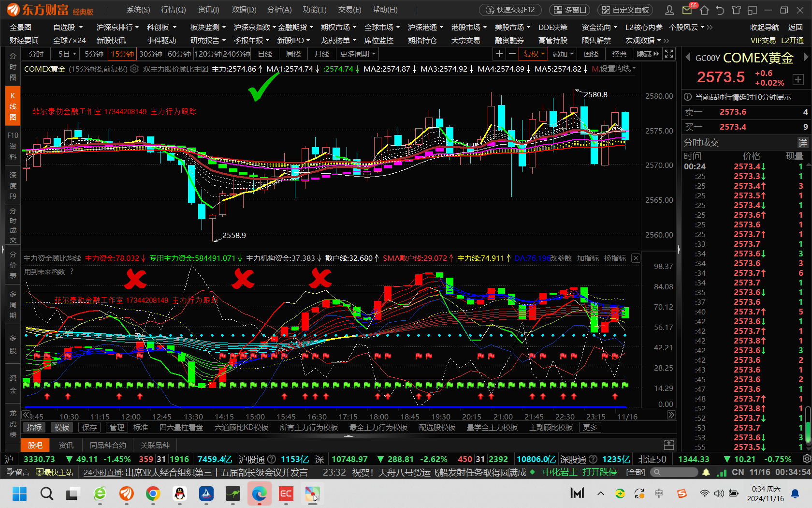Click the 沪股通 help question mark
This screenshot has height=508, width=812.
[272, 459]
